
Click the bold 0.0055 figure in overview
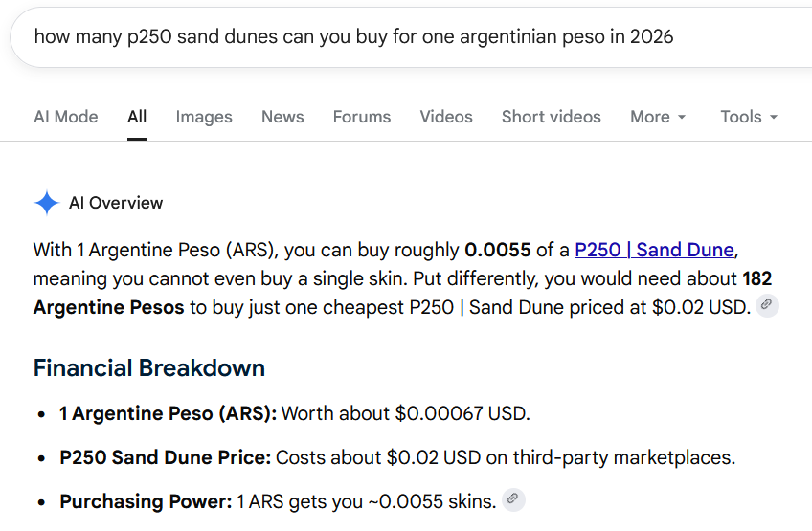[498, 250]
